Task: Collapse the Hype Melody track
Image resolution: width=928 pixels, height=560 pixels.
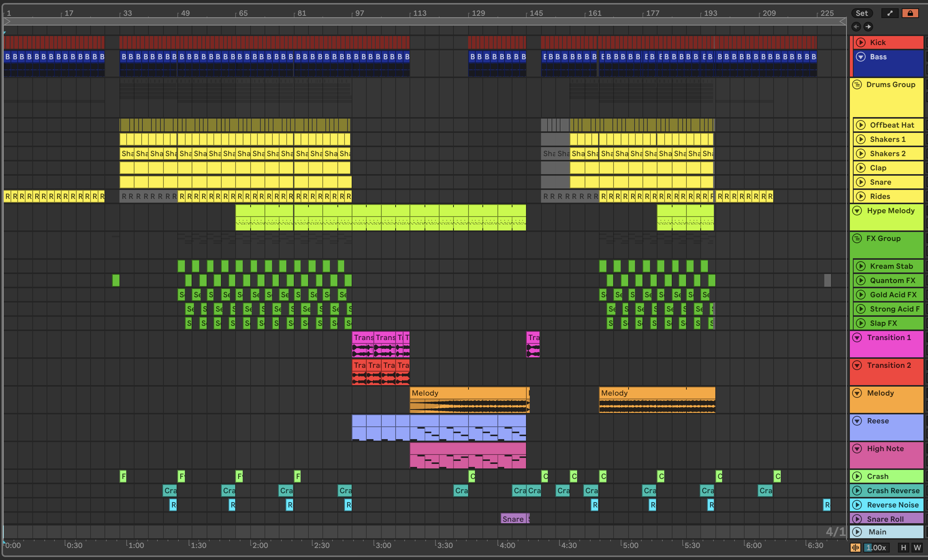Action: tap(857, 211)
